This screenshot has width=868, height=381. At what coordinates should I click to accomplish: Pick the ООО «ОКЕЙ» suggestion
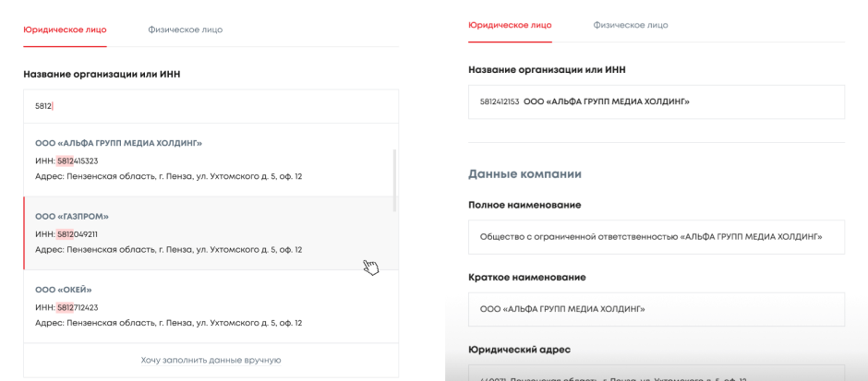[64, 290]
